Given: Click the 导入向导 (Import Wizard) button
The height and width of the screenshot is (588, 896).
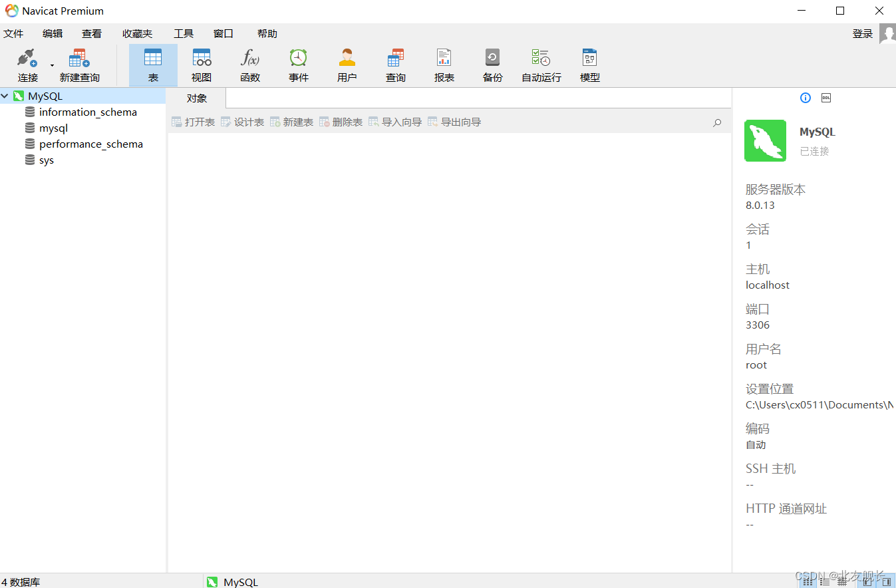Looking at the screenshot, I should 395,122.
